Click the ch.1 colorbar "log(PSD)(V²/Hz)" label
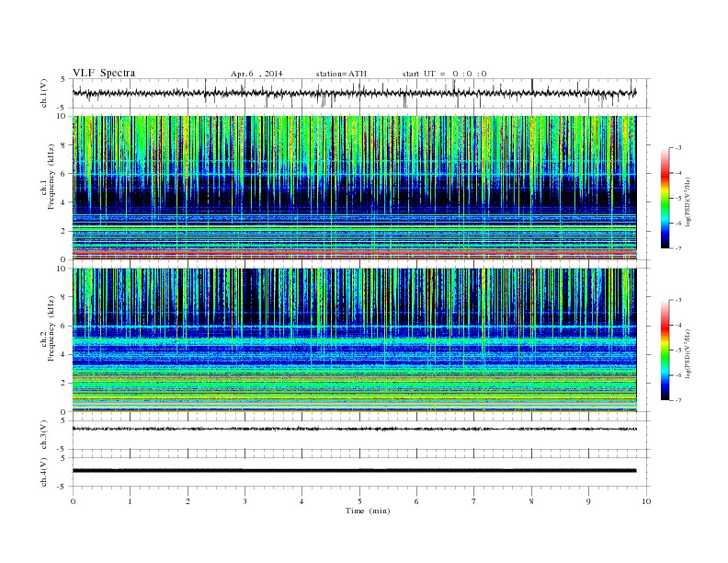 click(x=688, y=201)
